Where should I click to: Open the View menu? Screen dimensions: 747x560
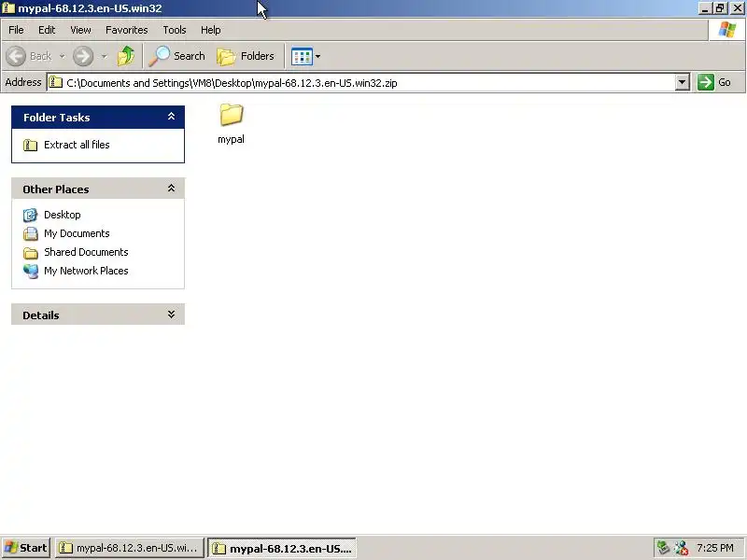(x=80, y=30)
